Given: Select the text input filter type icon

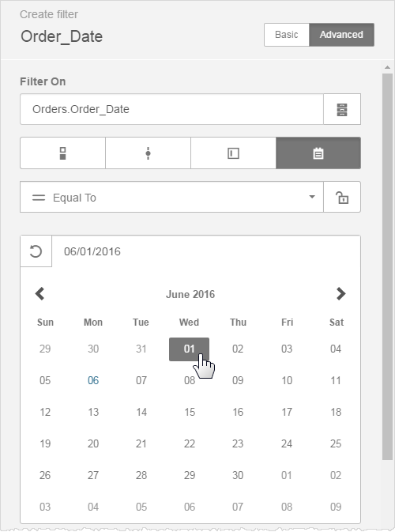Looking at the screenshot, I should [233, 153].
